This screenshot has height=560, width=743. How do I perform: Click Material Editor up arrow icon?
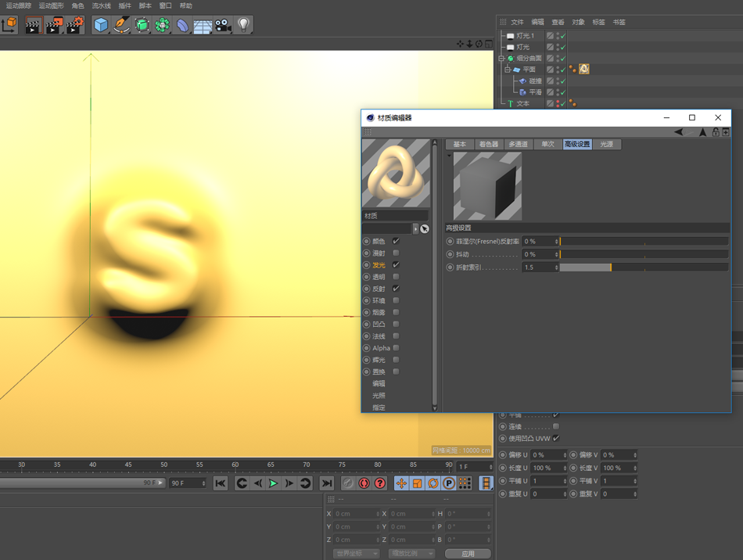703,132
